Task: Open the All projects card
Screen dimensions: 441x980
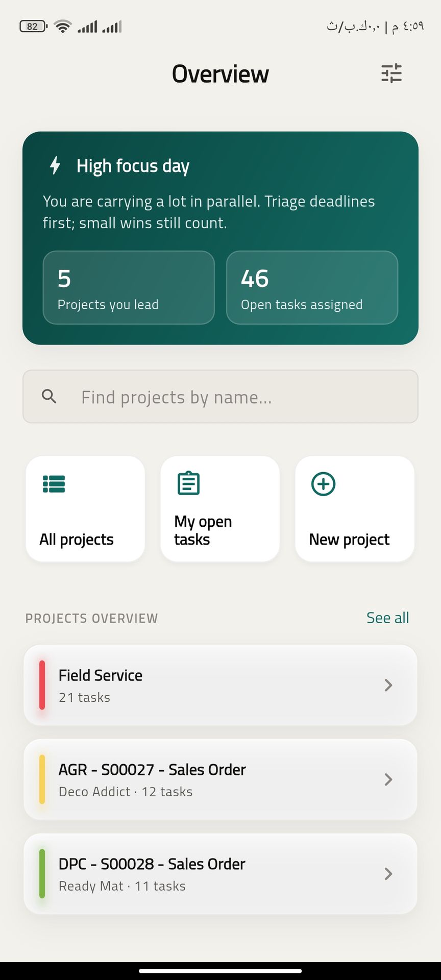Action: pyautogui.click(x=85, y=509)
